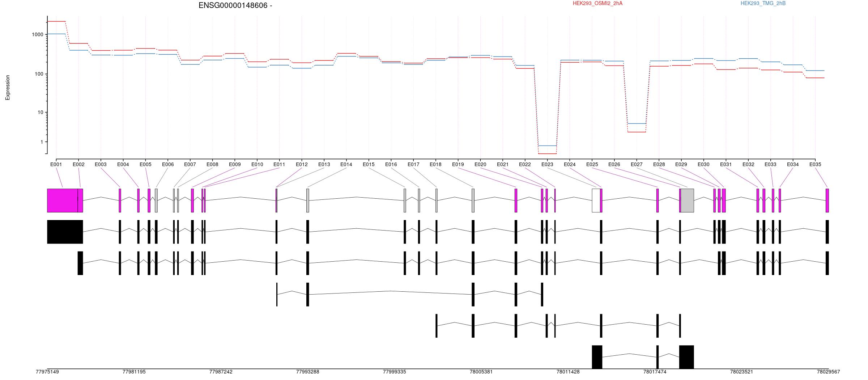
Task: Click genomic coordinate 78029567
Action: tap(829, 372)
